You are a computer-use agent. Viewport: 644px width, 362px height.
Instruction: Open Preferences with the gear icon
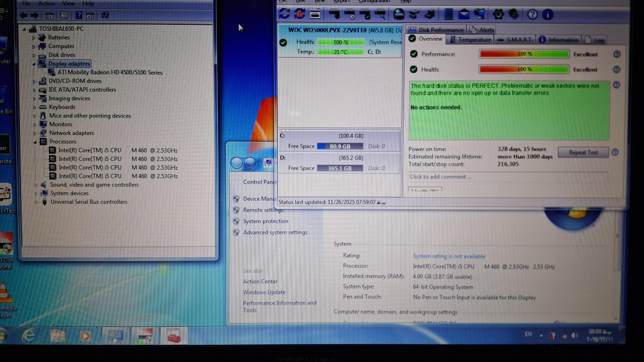(498, 14)
